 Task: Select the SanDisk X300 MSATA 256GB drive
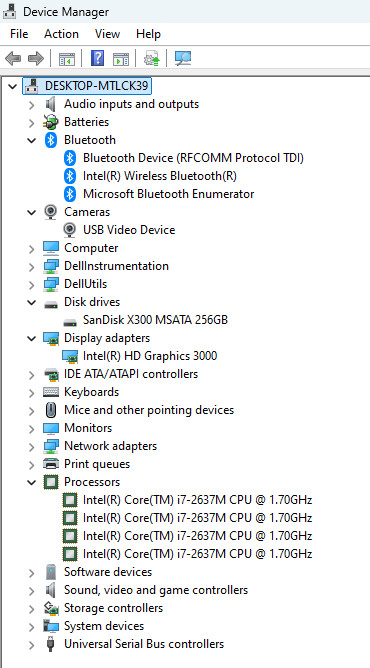(155, 320)
